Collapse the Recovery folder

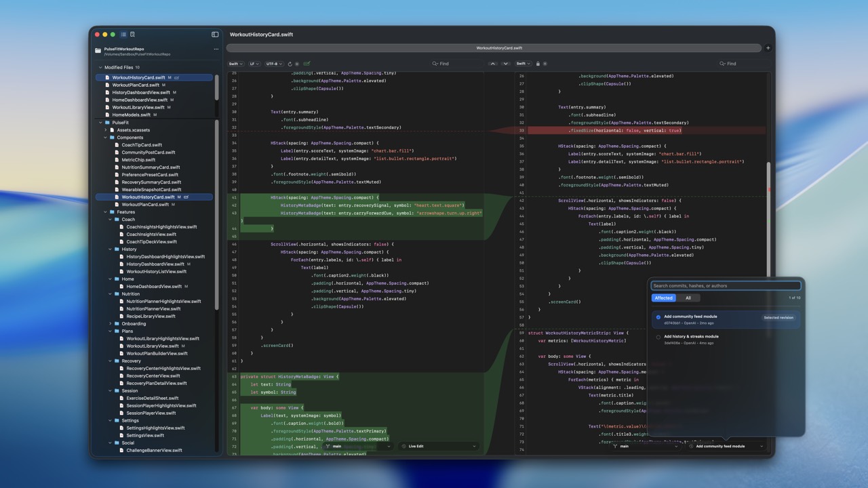[110, 361]
